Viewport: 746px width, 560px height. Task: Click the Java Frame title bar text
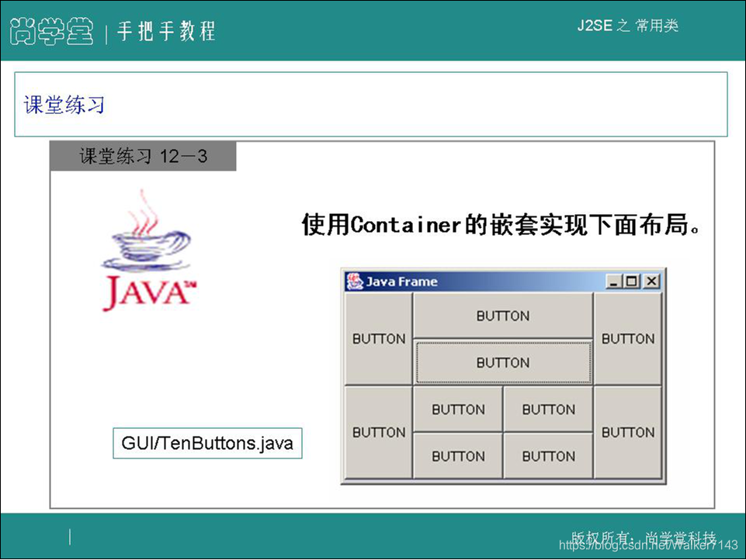402,282
